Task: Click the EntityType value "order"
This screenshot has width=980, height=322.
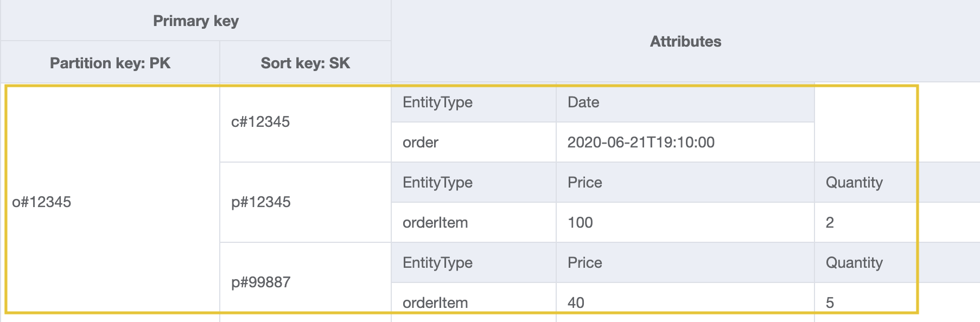Action: coord(421,143)
